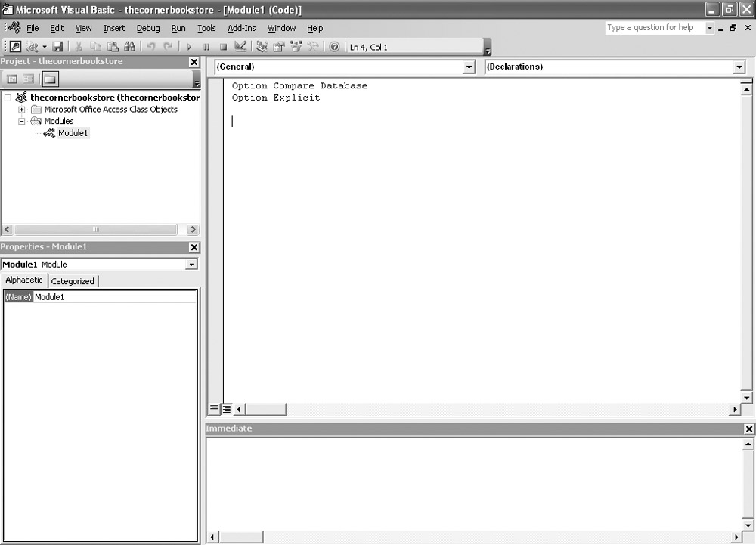This screenshot has width=756, height=545.
Task: Click the 'Type a question for help' box
Action: click(x=654, y=28)
